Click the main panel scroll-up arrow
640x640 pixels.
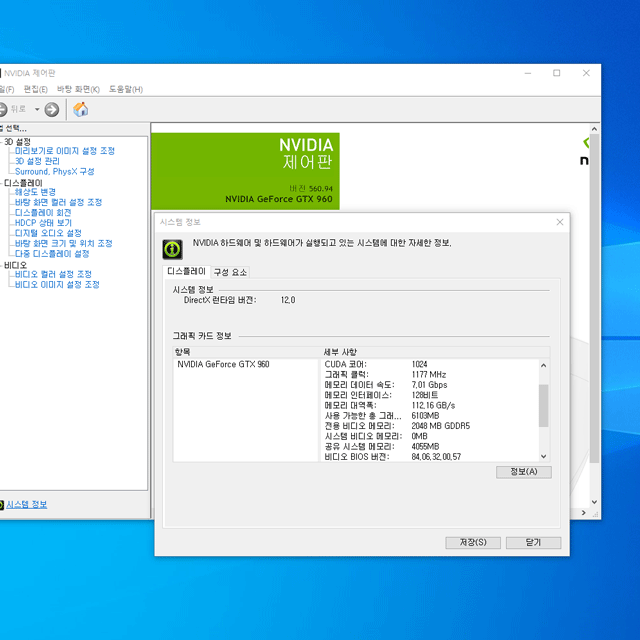594,129
